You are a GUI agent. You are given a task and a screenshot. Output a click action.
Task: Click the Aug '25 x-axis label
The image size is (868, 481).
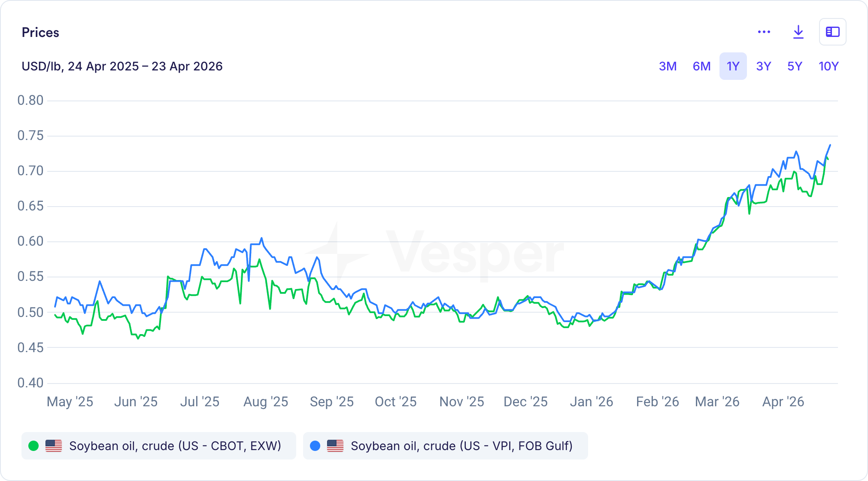pos(266,402)
